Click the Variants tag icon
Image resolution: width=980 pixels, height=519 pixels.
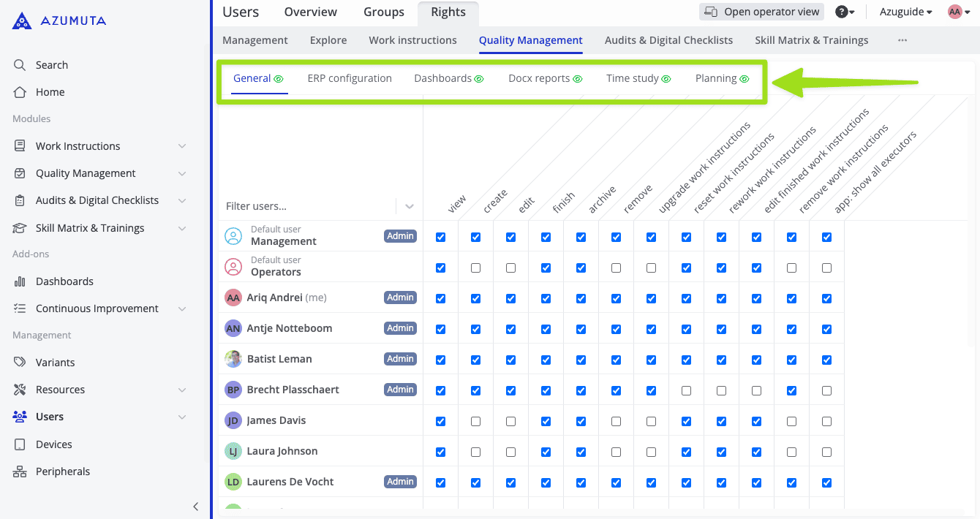[20, 363]
